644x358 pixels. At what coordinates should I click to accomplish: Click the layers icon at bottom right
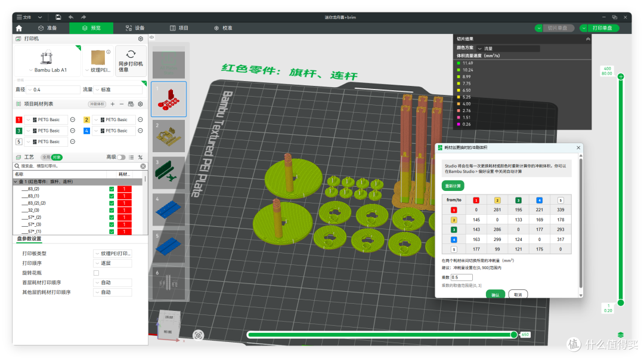point(621,335)
